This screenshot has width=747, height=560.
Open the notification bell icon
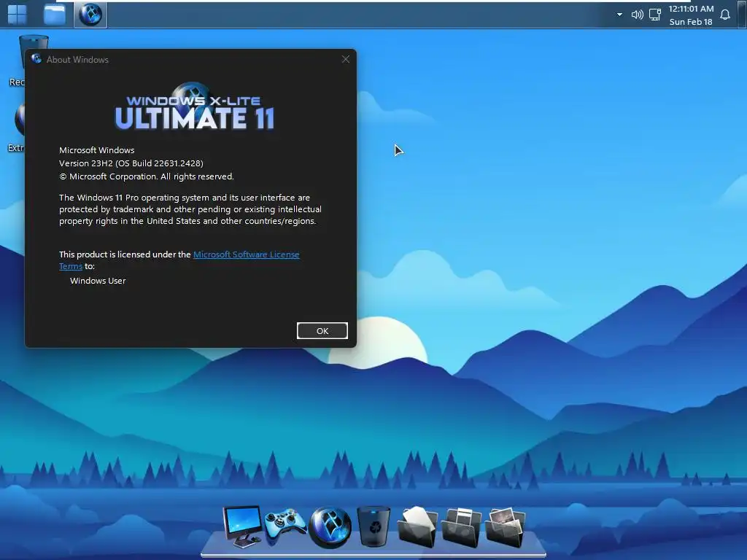click(725, 15)
